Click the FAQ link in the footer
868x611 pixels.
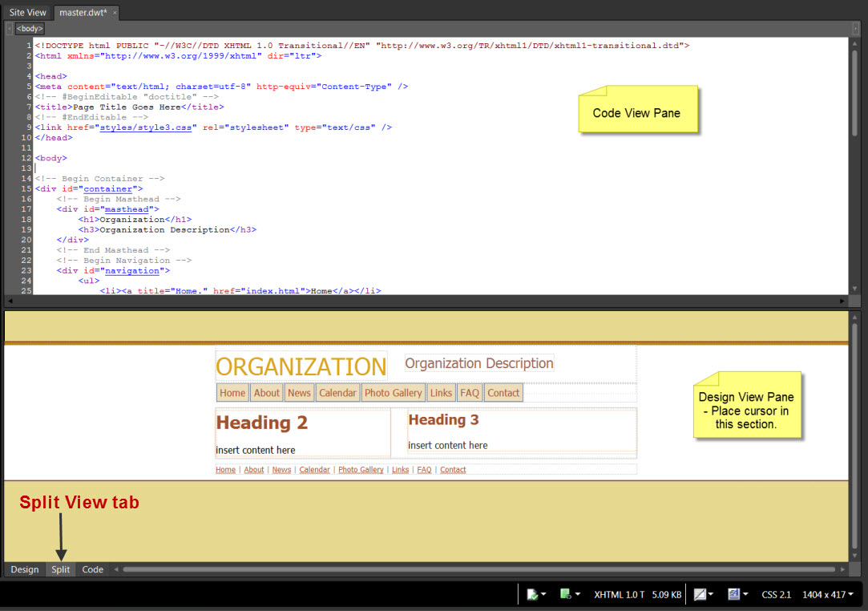pyautogui.click(x=424, y=470)
